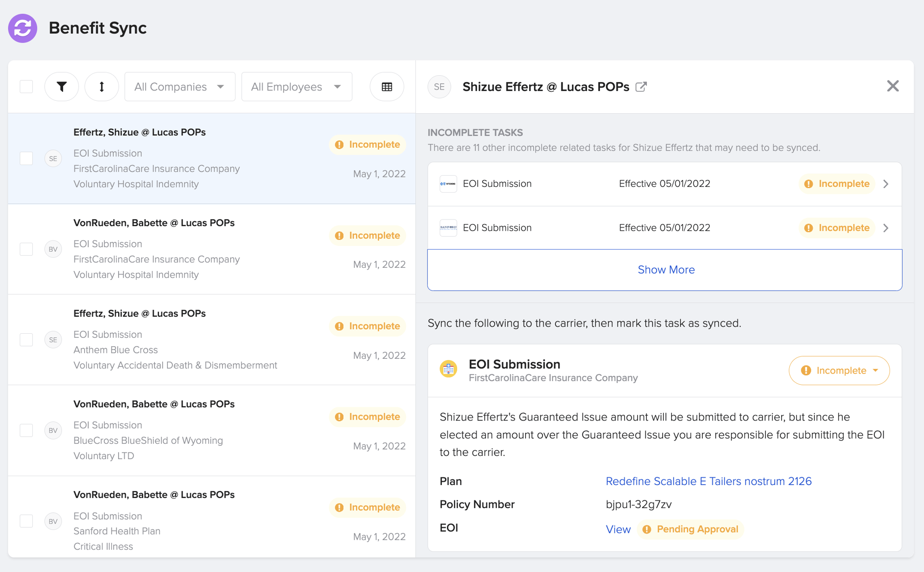This screenshot has height=572, width=924.
Task: Check the select-all checkbox in the header
Action: click(x=26, y=86)
